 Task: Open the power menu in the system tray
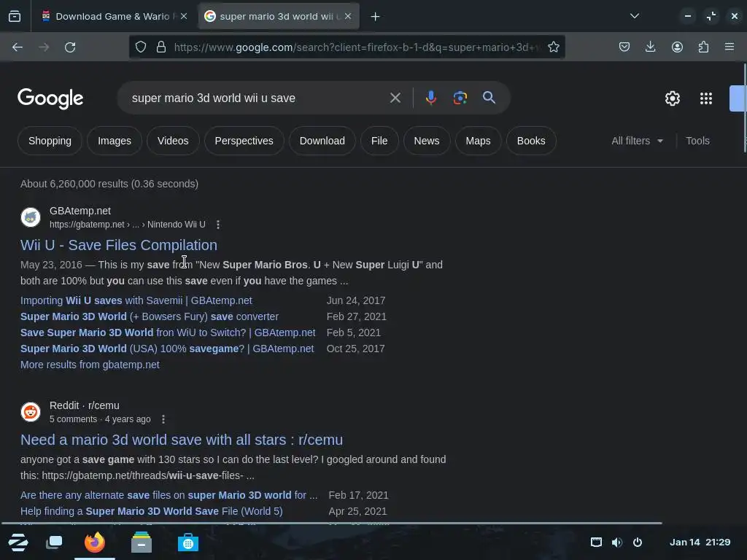click(638, 542)
